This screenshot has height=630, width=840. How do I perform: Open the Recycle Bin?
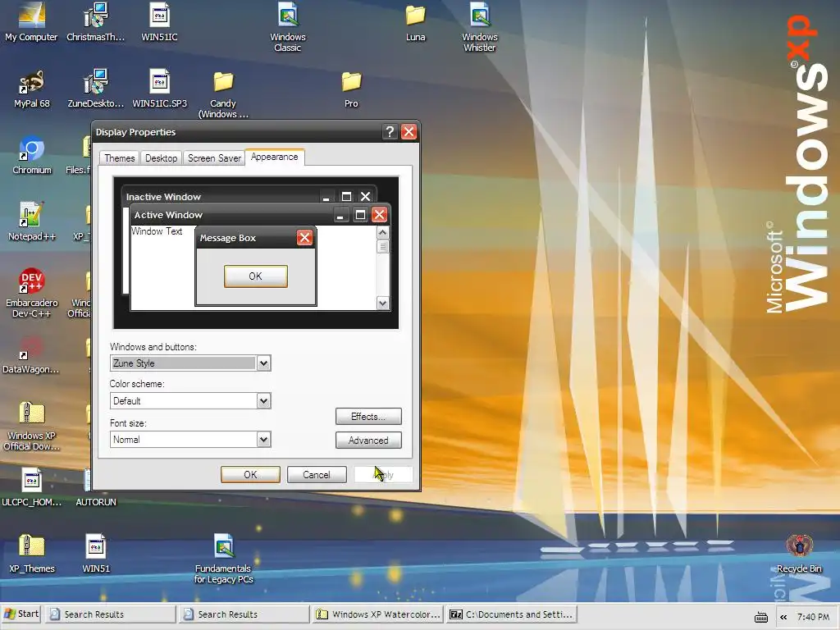pos(799,554)
